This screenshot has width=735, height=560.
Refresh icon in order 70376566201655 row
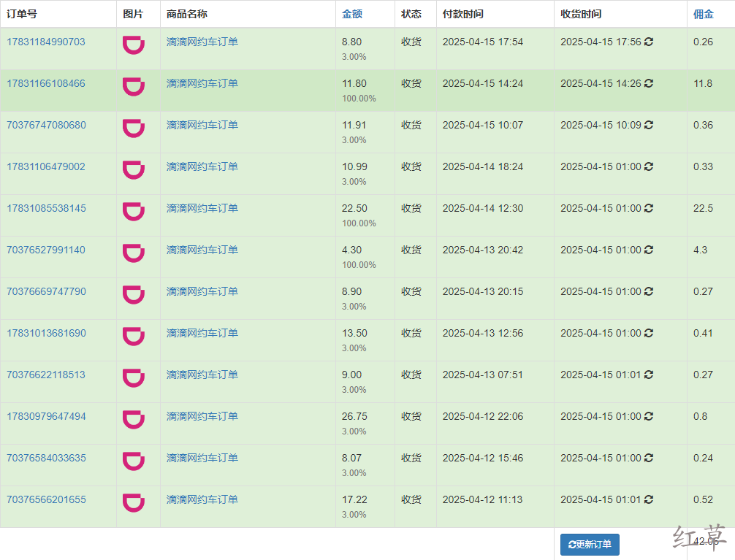tap(649, 499)
